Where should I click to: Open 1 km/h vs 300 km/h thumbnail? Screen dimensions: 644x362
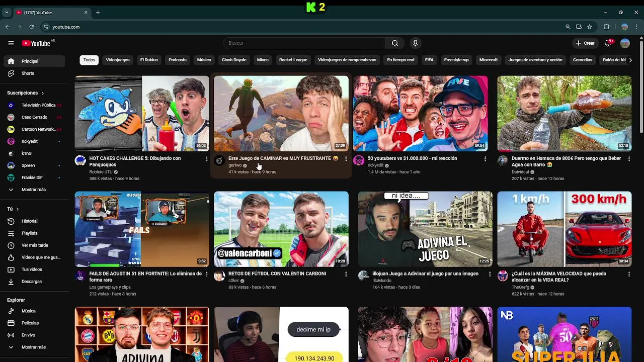point(565,229)
